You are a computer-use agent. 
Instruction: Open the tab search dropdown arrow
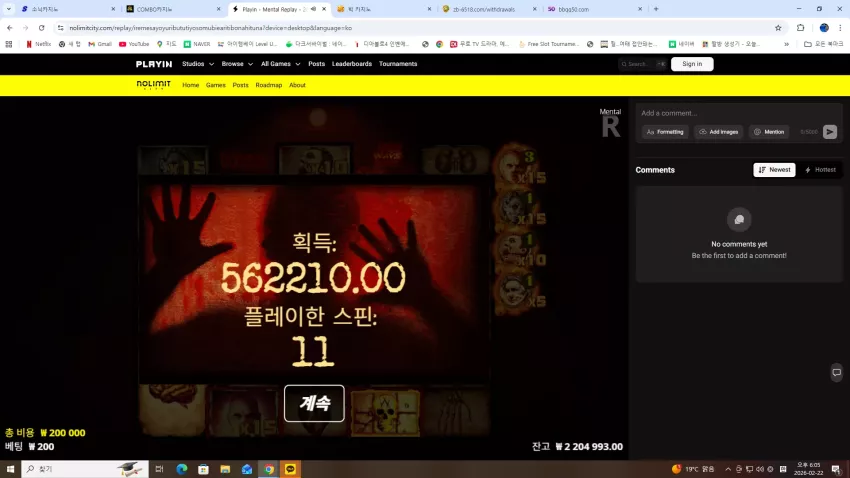click(x=9, y=9)
